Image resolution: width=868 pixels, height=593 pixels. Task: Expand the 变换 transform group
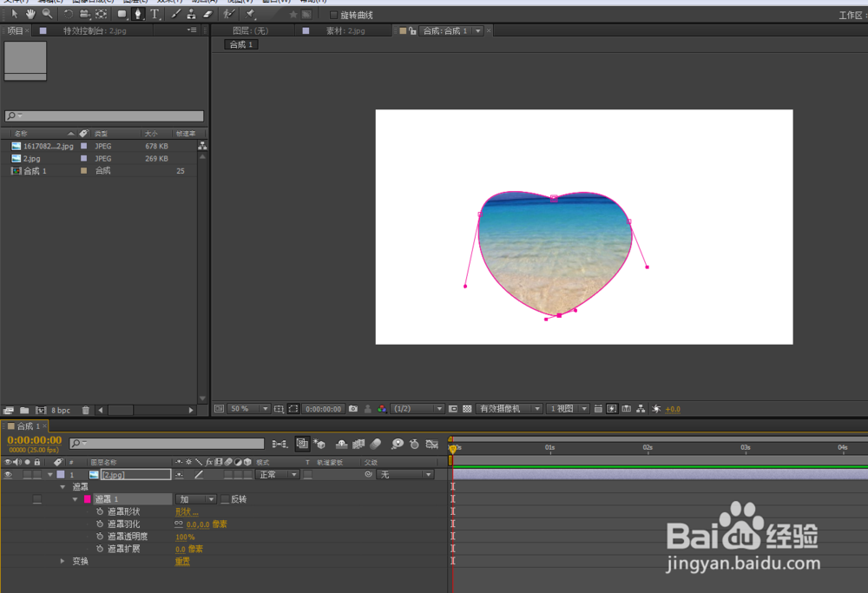62,561
